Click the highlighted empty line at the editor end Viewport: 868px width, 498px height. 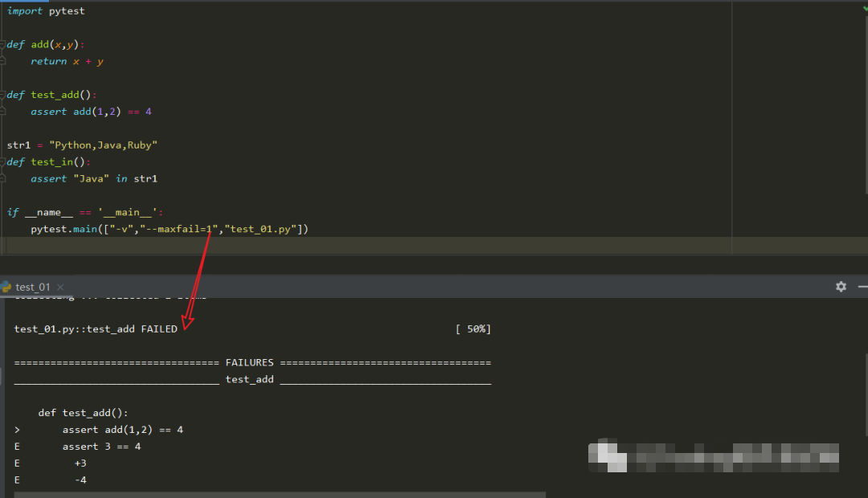pyautogui.click(x=366, y=246)
